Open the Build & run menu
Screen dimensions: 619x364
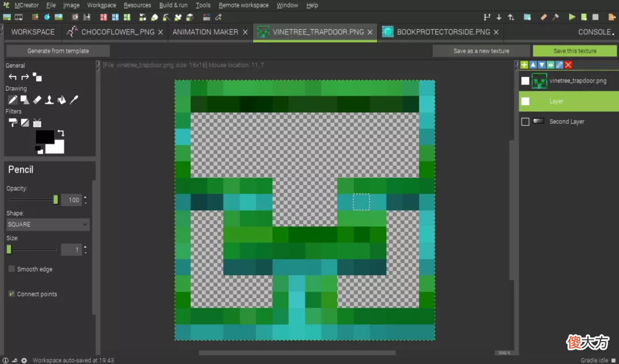tap(173, 5)
